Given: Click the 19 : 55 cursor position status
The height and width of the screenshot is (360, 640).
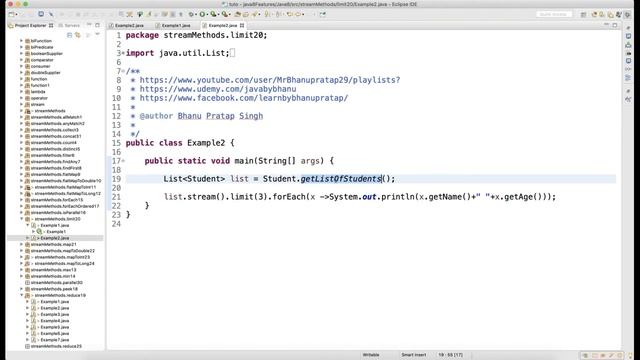Looking at the screenshot, I should pyautogui.click(x=451, y=355).
